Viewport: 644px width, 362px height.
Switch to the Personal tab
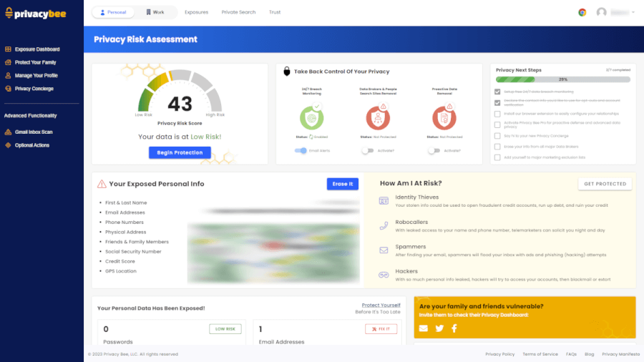[x=113, y=12]
